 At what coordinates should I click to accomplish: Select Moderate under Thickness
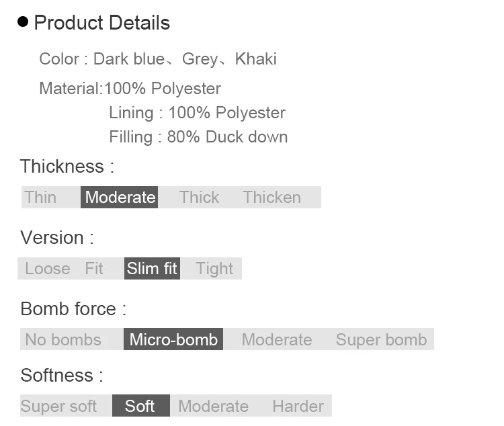point(119,197)
